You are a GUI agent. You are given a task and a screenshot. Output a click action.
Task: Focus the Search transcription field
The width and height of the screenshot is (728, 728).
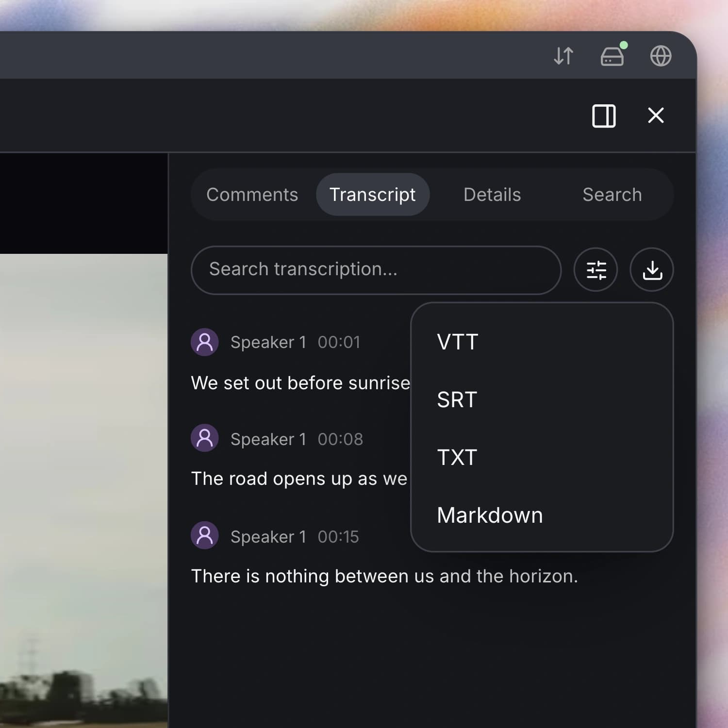click(376, 270)
